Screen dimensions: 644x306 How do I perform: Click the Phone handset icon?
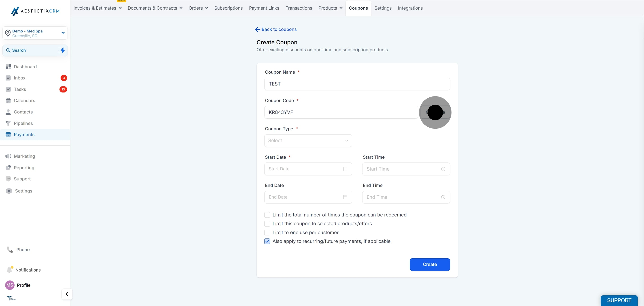click(x=10, y=249)
